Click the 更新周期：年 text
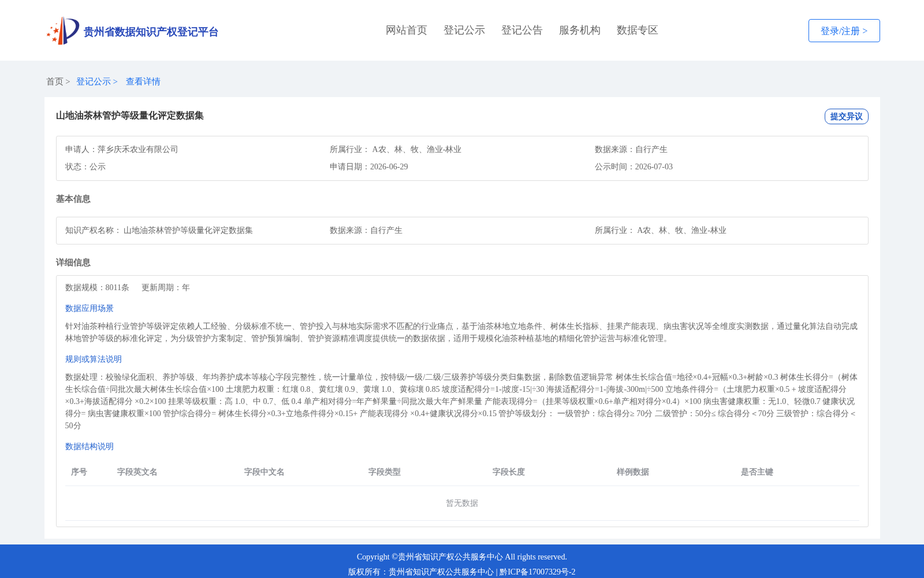This screenshot has width=924, height=578. pos(166,287)
